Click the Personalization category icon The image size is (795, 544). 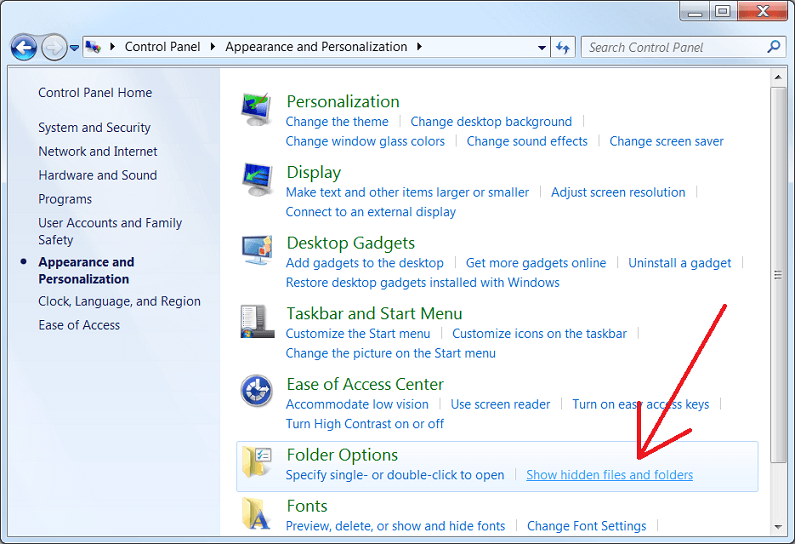pyautogui.click(x=257, y=109)
